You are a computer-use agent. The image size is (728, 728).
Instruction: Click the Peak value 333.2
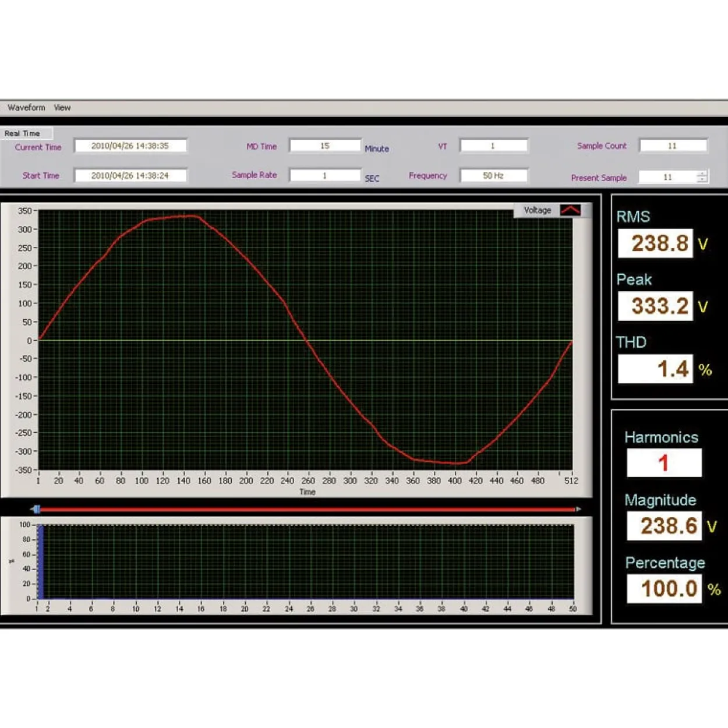point(655,306)
